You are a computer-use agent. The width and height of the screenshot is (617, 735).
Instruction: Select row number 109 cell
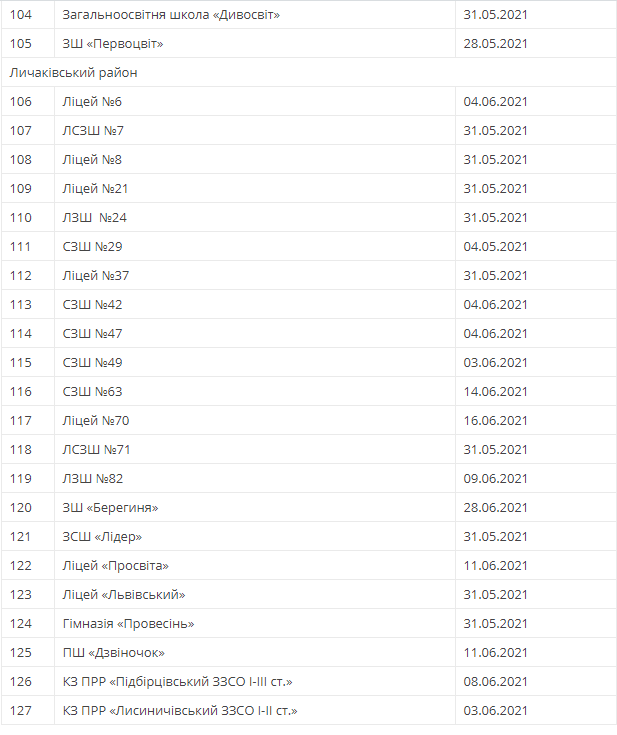coord(21,189)
